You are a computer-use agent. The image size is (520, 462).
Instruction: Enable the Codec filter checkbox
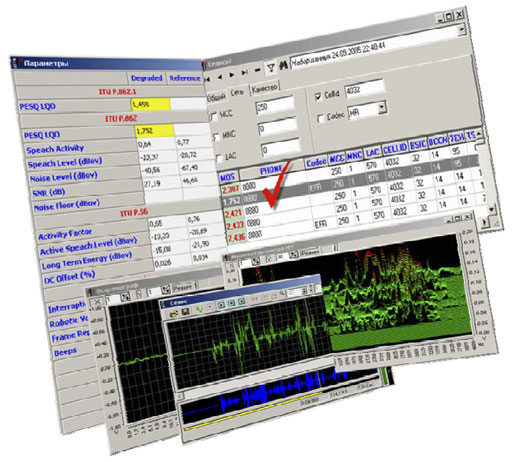(320, 118)
